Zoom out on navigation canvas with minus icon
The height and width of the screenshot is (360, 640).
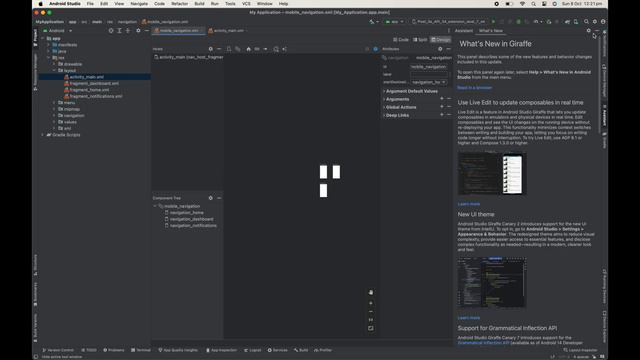coord(371,311)
